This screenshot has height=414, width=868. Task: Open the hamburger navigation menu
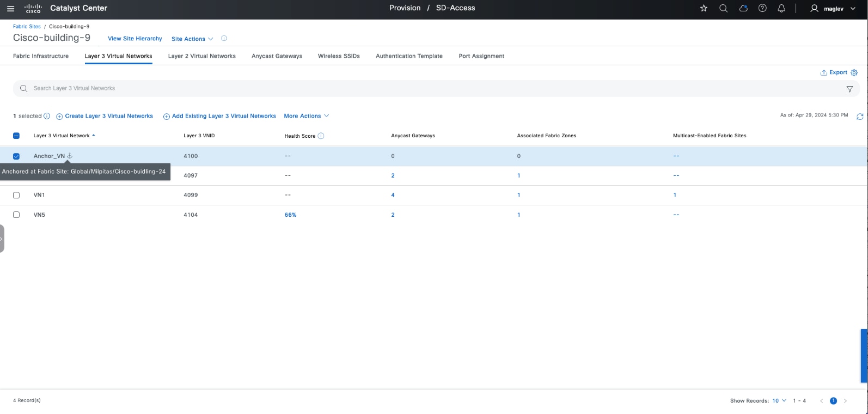pos(10,8)
